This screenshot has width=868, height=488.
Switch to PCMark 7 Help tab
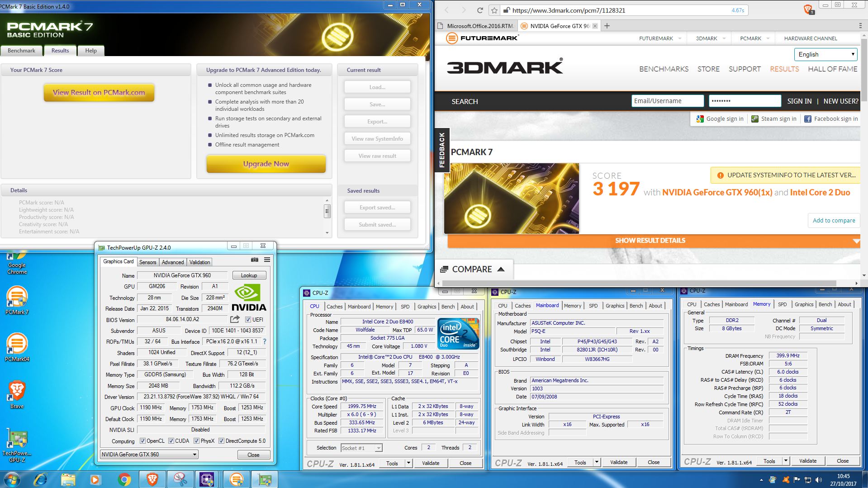[x=91, y=51]
